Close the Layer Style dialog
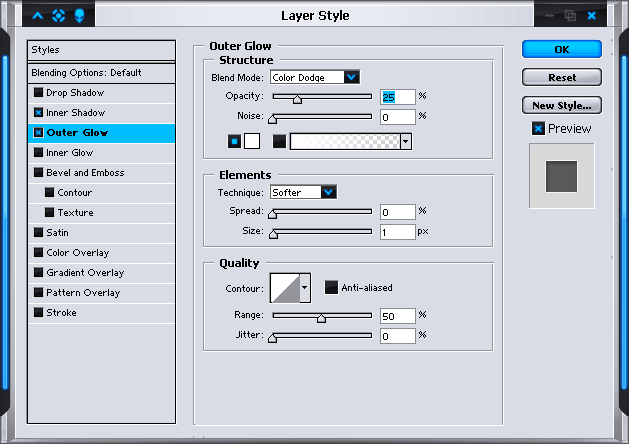This screenshot has width=629, height=444. pyautogui.click(x=591, y=16)
